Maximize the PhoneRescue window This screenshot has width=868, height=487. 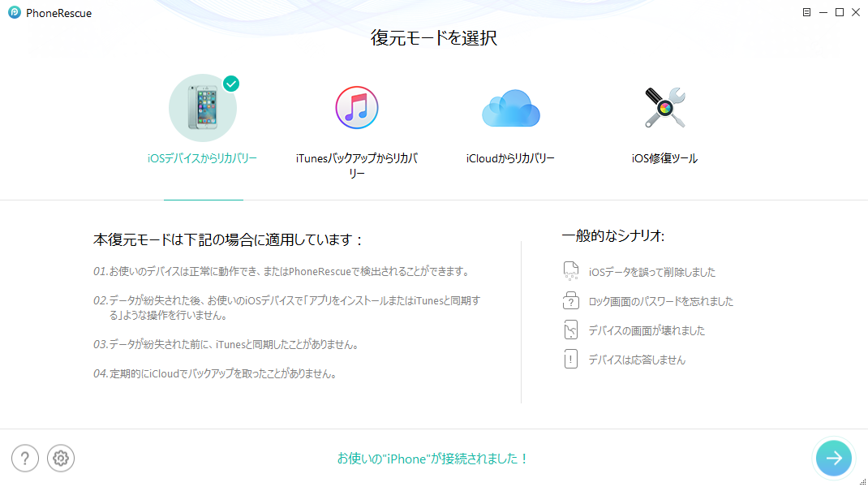[x=840, y=12]
